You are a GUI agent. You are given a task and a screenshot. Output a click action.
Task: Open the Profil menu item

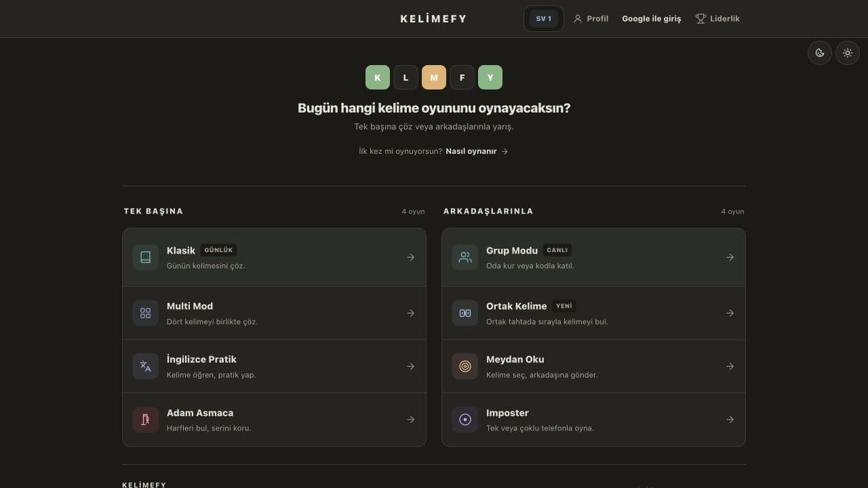(x=591, y=19)
